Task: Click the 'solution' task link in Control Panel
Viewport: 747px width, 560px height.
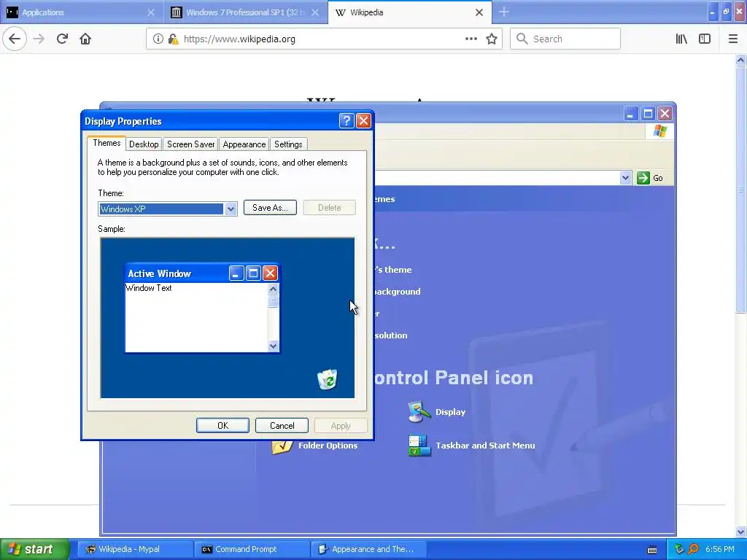Action: [x=391, y=335]
